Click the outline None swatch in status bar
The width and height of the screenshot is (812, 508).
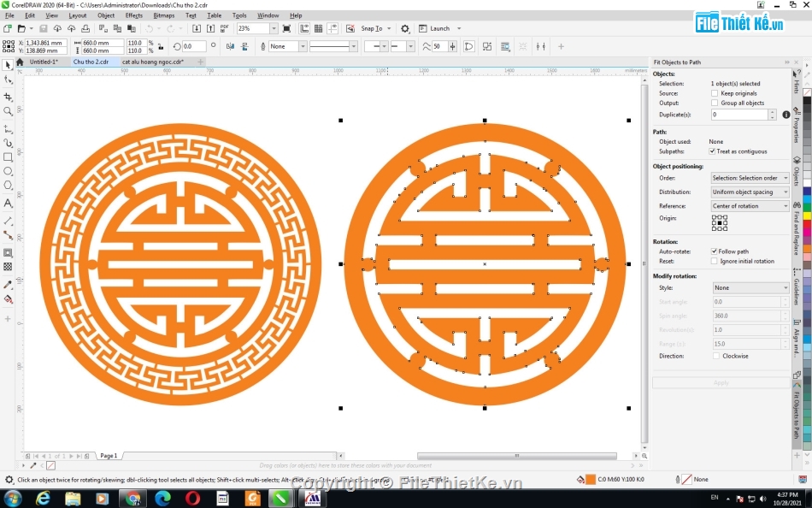point(686,480)
